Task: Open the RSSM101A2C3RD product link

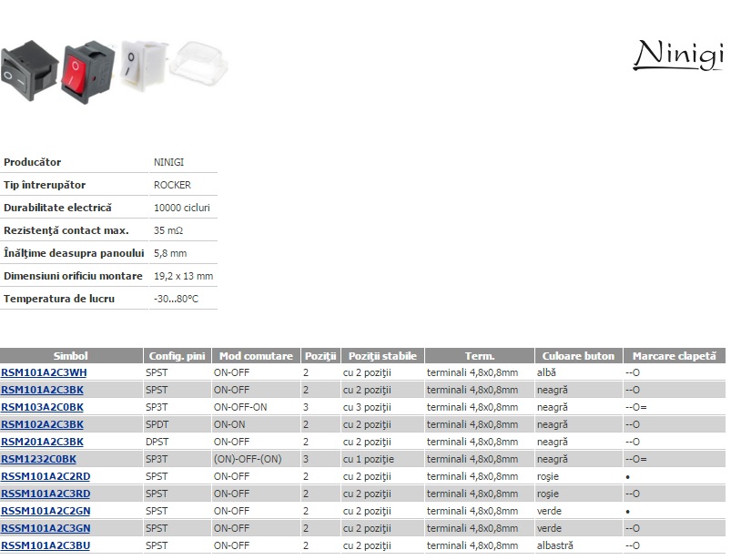Action: [46, 494]
